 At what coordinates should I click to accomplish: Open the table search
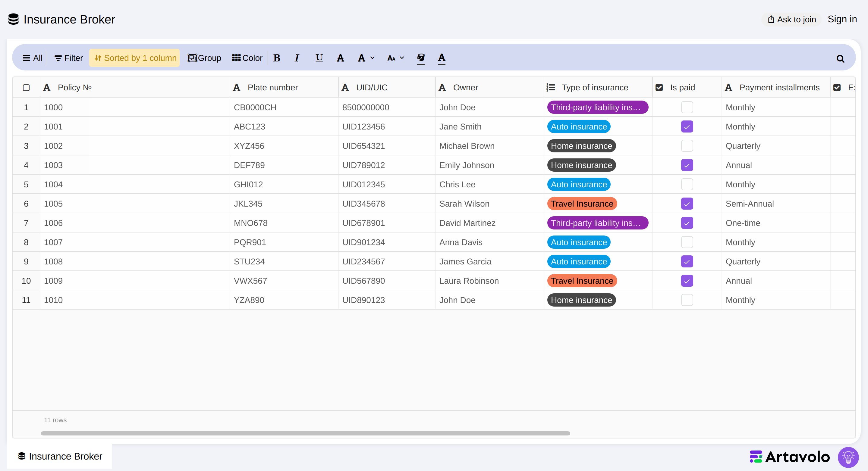pos(840,59)
